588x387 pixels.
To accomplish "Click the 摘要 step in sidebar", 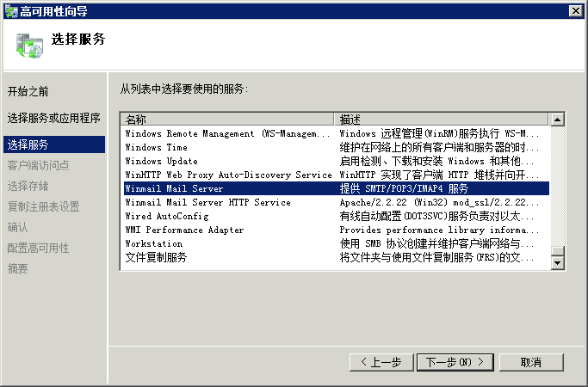I will coord(17,268).
